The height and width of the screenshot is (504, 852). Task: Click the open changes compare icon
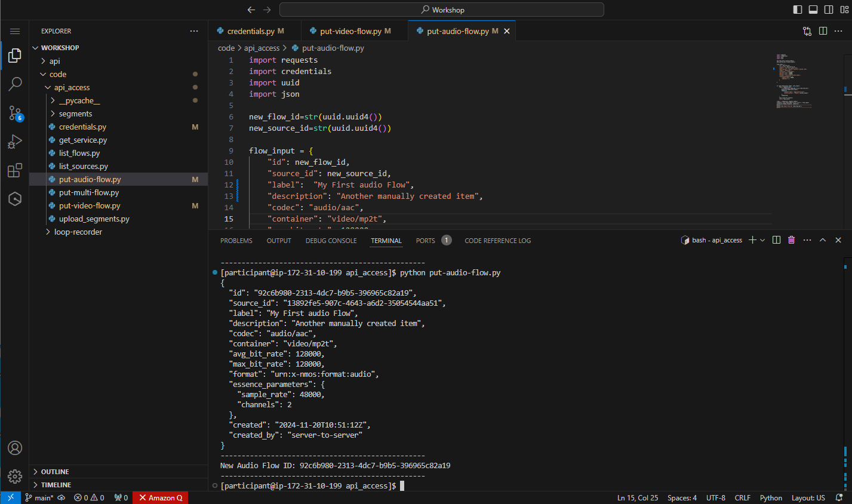807,31
